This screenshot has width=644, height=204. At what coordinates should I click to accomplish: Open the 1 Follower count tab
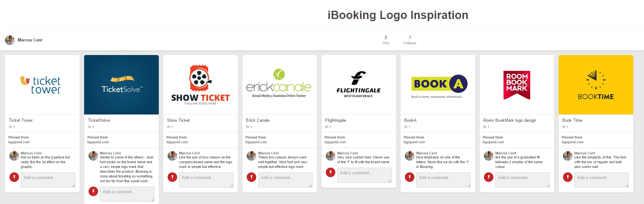click(410, 40)
